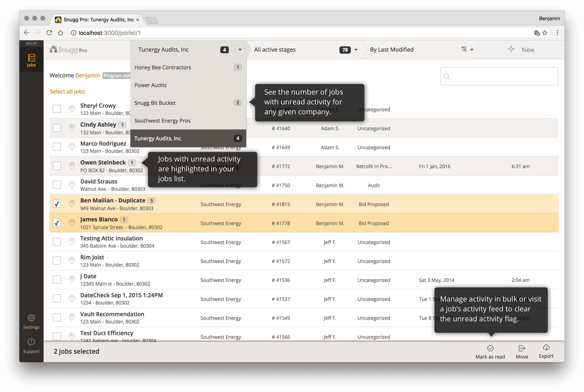Click Ben Mailian unread badge 5
The height and width of the screenshot is (392, 584).
[151, 201]
